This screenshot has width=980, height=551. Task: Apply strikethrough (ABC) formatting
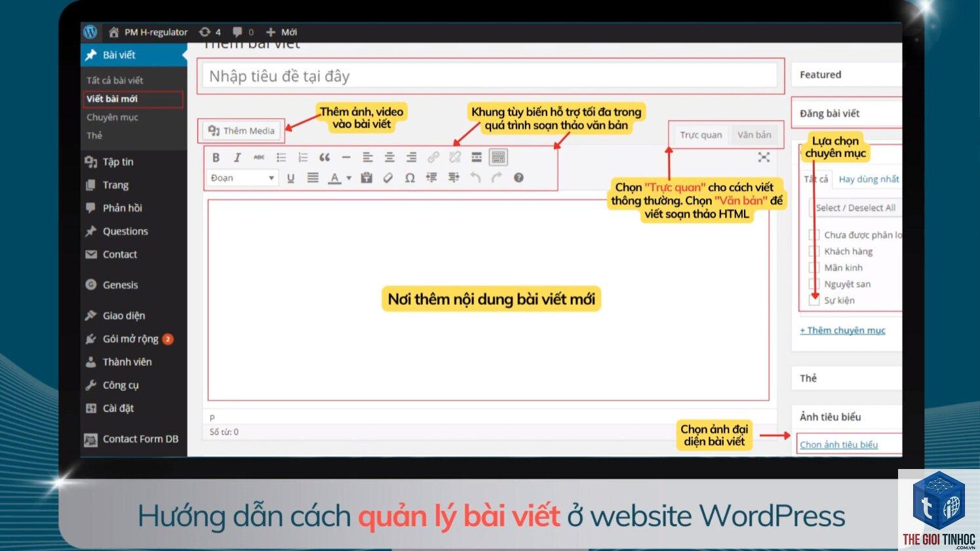click(259, 157)
